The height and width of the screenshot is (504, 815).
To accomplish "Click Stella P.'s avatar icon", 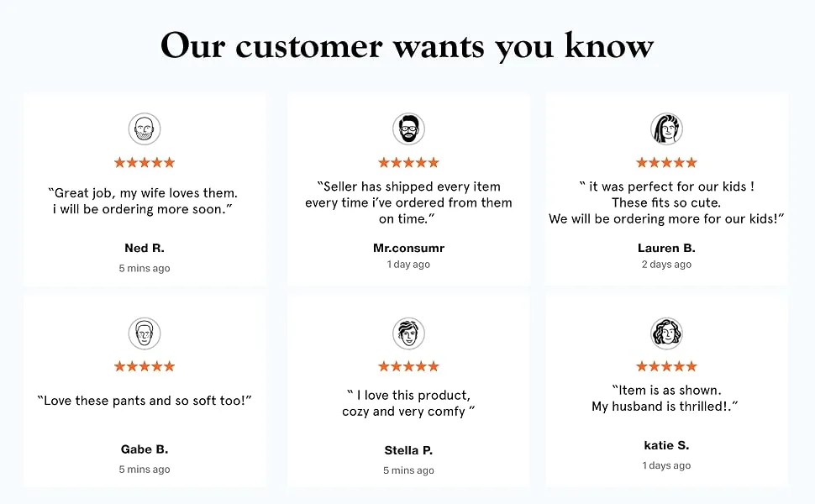I will pos(408,333).
